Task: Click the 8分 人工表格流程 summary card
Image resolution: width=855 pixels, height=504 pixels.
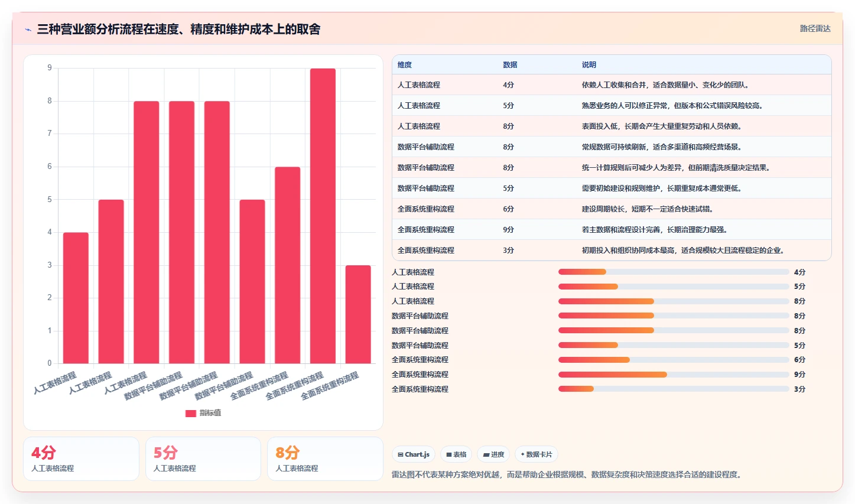Action: pos(325,459)
